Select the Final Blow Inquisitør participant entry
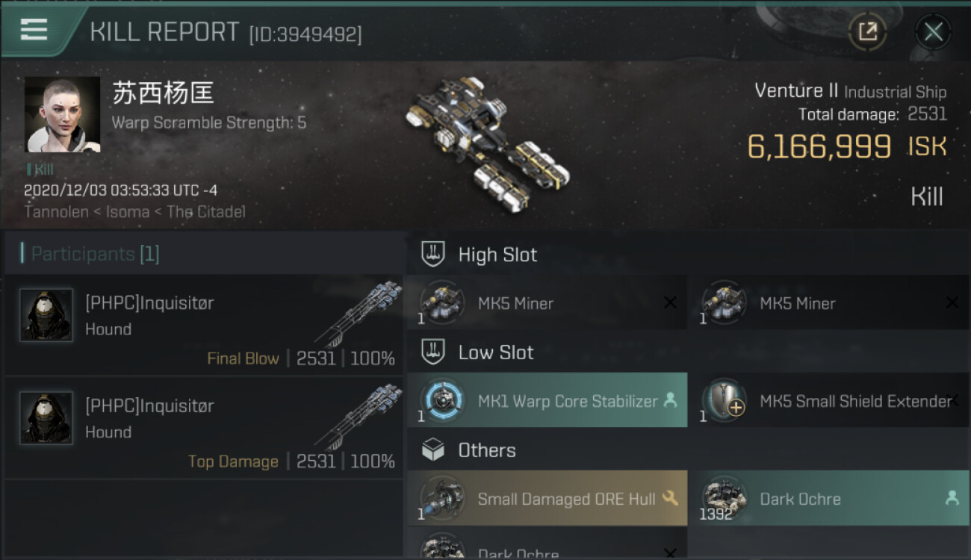 coord(203,324)
